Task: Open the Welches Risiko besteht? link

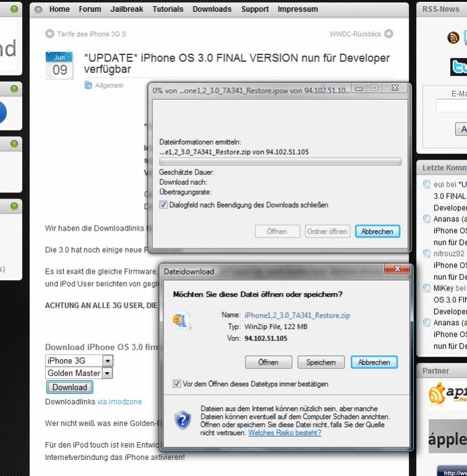Action: coord(285,433)
